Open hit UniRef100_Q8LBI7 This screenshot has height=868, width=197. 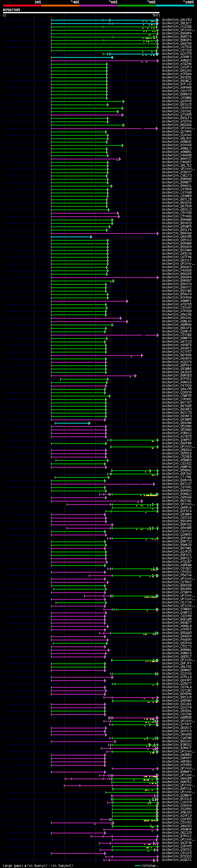click(177, 24)
